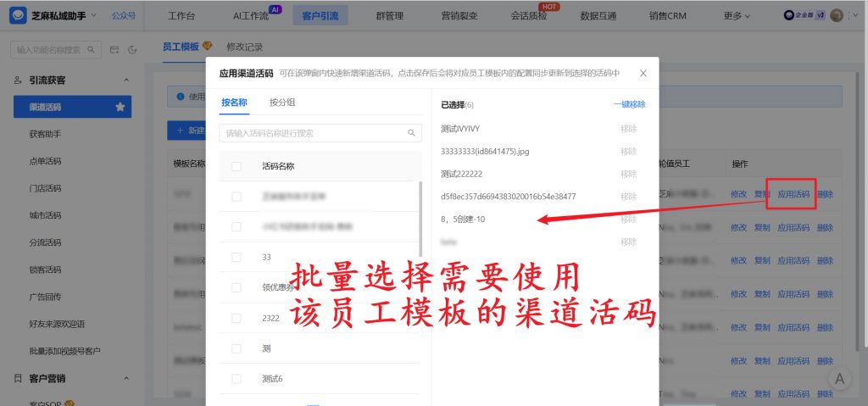Open the 营销裂变 menu
The width and height of the screenshot is (868, 406).
[459, 15]
